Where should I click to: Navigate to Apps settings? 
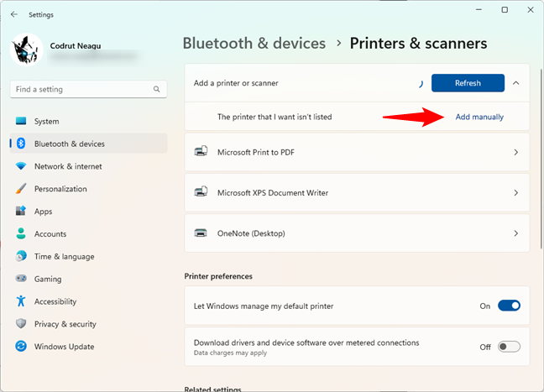[x=88, y=212]
